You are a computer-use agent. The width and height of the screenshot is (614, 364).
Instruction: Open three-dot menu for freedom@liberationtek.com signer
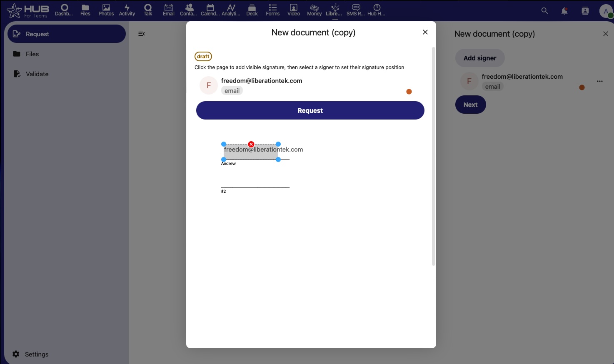600,81
